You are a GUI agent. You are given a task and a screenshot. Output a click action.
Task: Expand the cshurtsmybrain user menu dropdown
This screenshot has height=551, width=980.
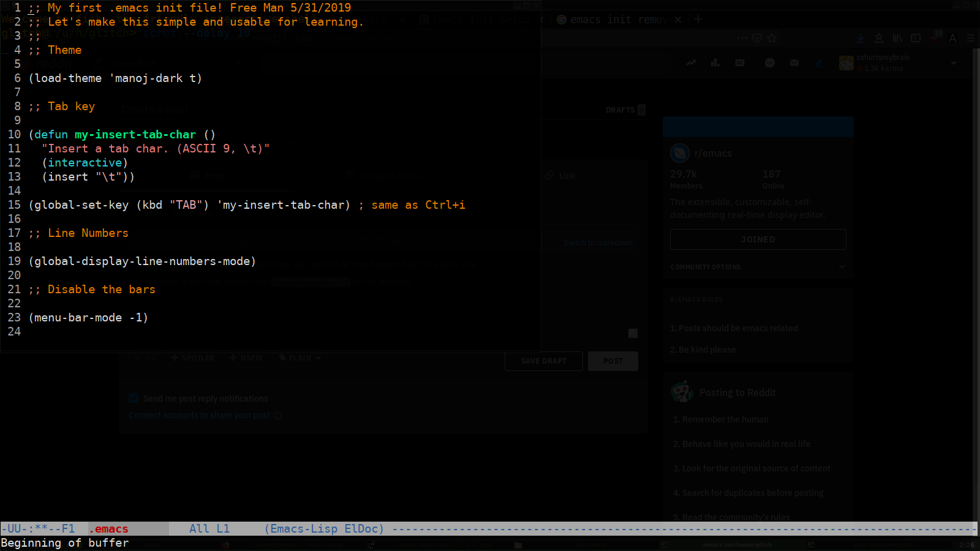954,63
